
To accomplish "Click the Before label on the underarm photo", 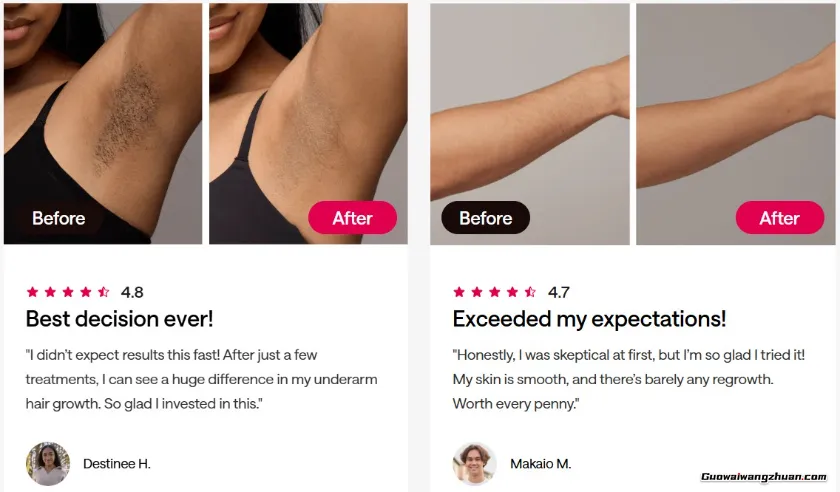I will [x=58, y=218].
